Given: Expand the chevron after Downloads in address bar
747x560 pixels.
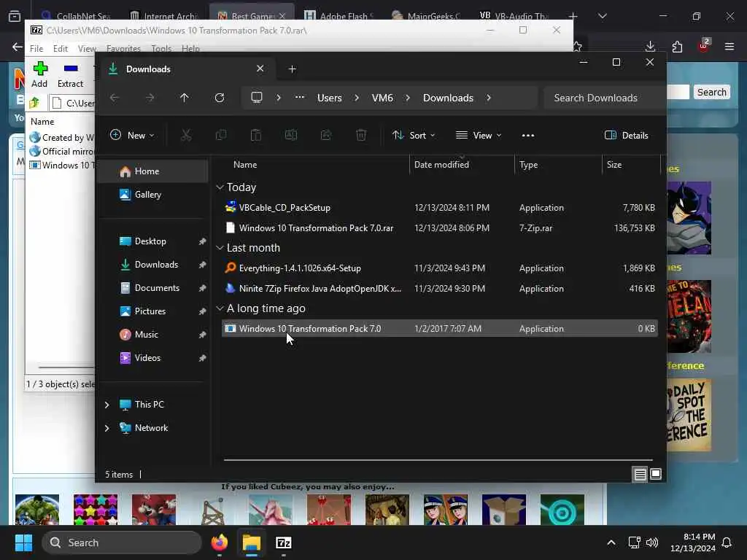Looking at the screenshot, I should click(x=489, y=98).
